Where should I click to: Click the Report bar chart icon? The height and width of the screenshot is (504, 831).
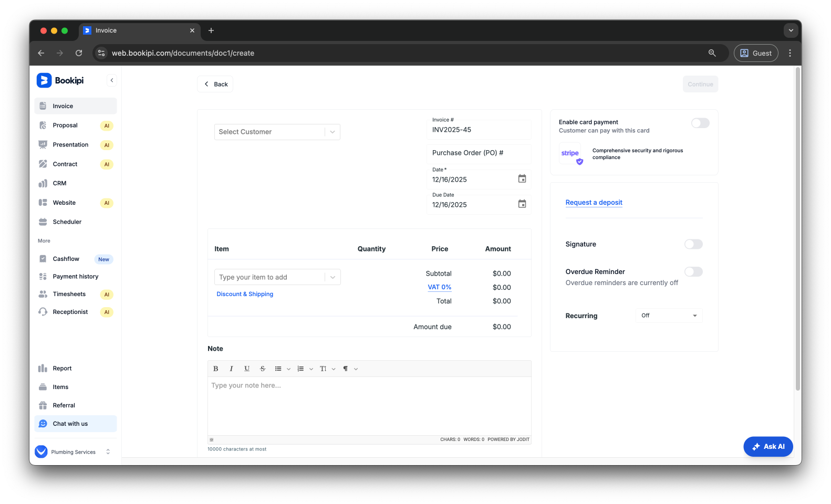[43, 369]
